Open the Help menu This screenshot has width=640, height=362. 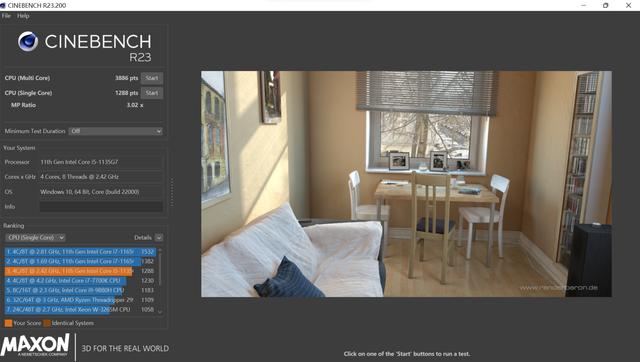click(23, 16)
